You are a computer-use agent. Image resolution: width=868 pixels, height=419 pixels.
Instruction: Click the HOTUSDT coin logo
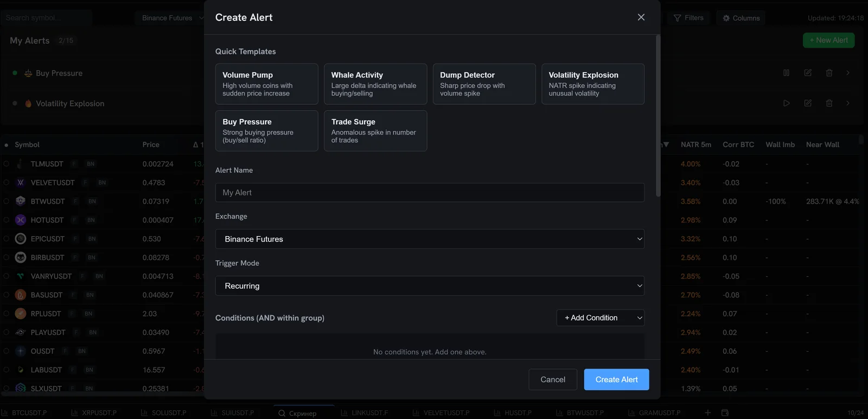(21, 220)
